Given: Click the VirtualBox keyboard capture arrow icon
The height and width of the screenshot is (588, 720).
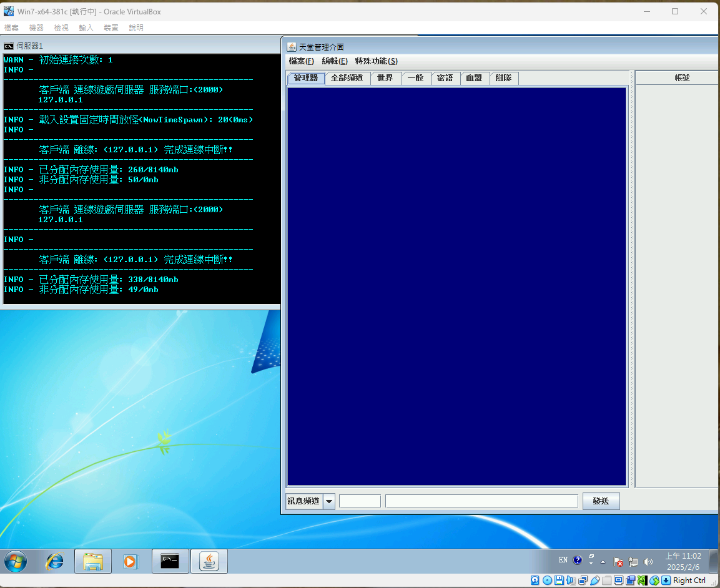Looking at the screenshot, I should 666,580.
